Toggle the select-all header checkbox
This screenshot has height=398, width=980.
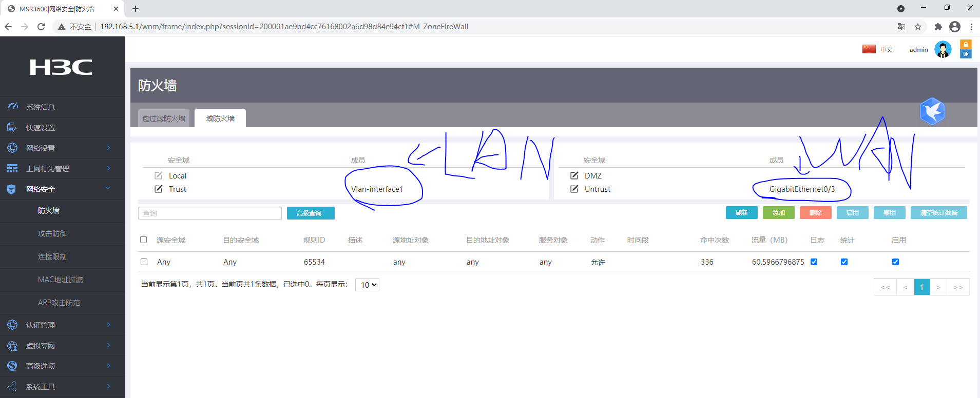coord(144,240)
